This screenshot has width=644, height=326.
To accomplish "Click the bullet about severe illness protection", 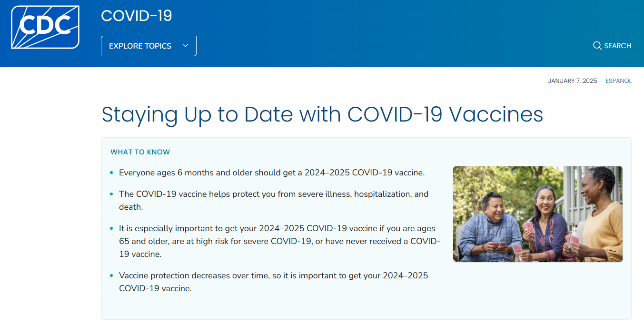I will (274, 201).
